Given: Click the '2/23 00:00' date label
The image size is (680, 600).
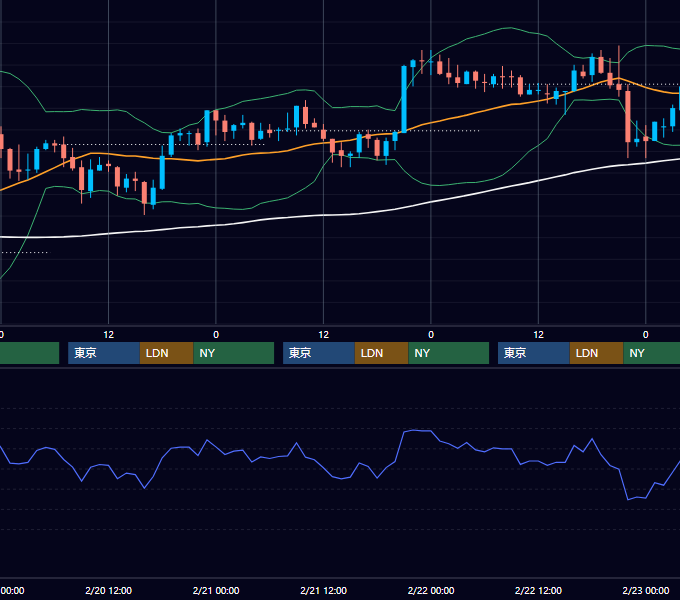Looking at the screenshot, I should [x=646, y=590].
